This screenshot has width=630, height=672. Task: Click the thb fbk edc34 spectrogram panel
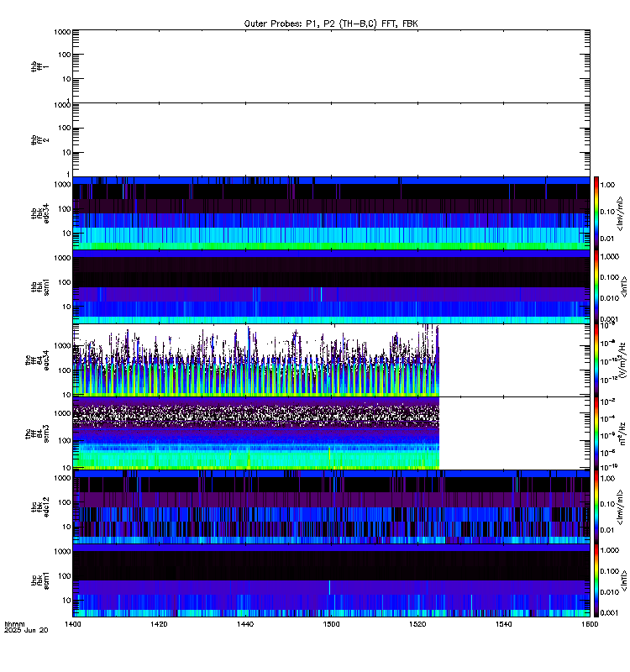(331, 213)
